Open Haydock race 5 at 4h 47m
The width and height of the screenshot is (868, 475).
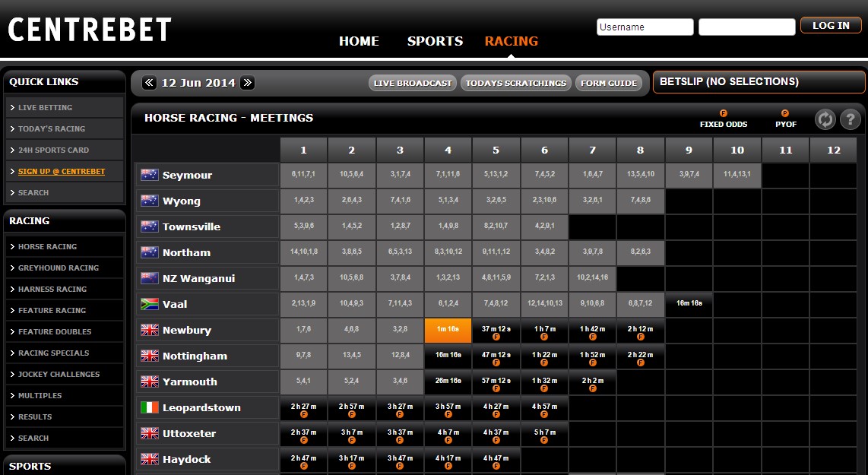[496, 459]
